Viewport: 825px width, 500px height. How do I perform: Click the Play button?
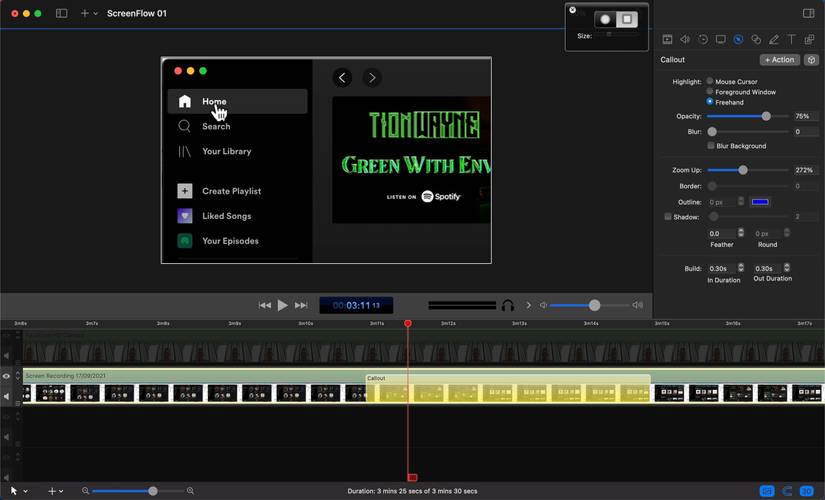pos(283,305)
